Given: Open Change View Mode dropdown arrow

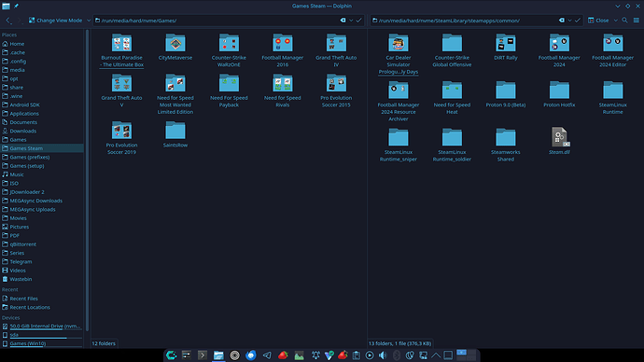Looking at the screenshot, I should click(x=89, y=21).
